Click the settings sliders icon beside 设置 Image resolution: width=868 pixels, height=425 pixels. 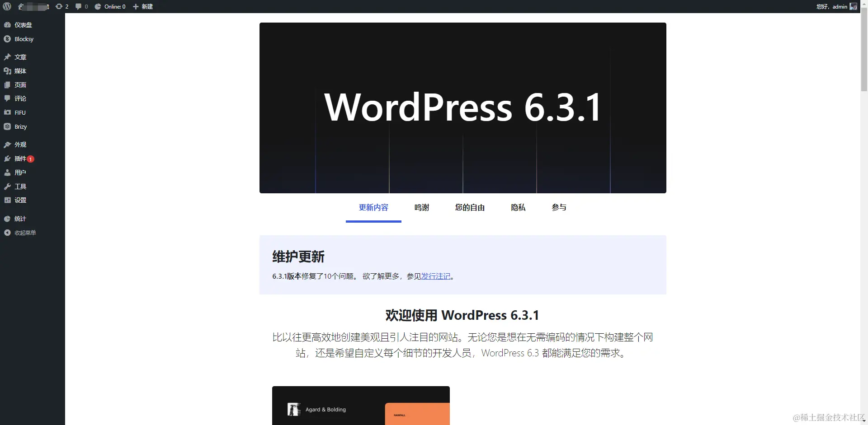point(7,200)
